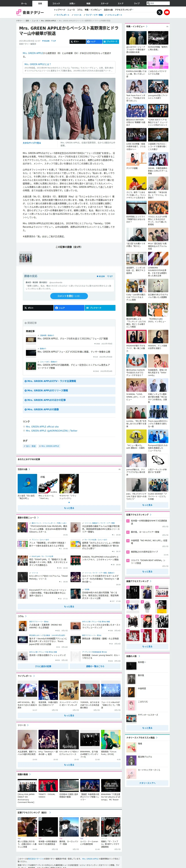The height and width of the screenshot is (868, 186).
Task: Switch to the ストア top tab
Action: 121,3
